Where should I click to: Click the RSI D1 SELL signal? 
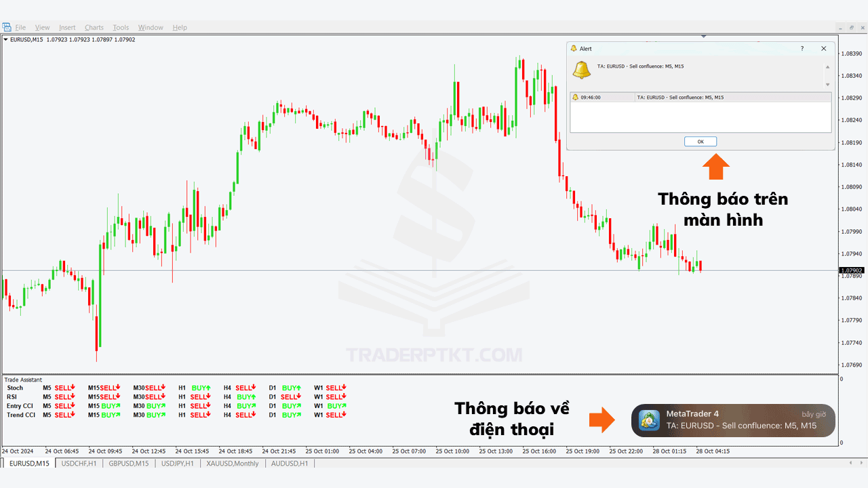[291, 397]
